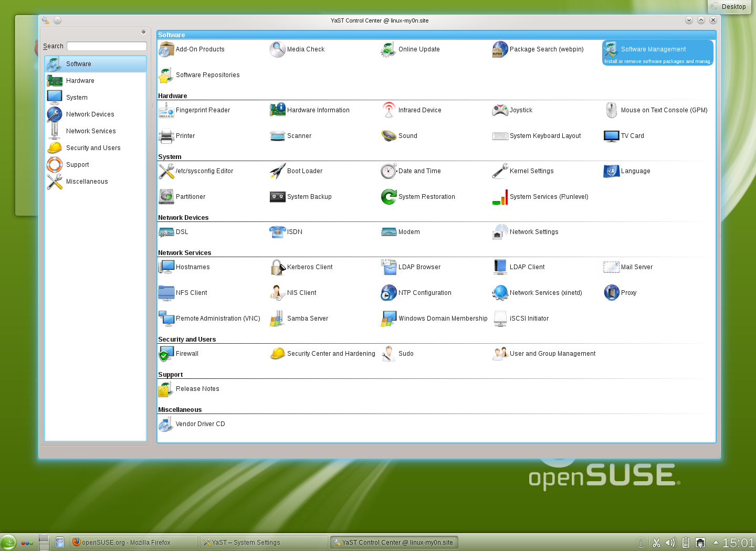Open the Kerberos Client module

(301, 267)
